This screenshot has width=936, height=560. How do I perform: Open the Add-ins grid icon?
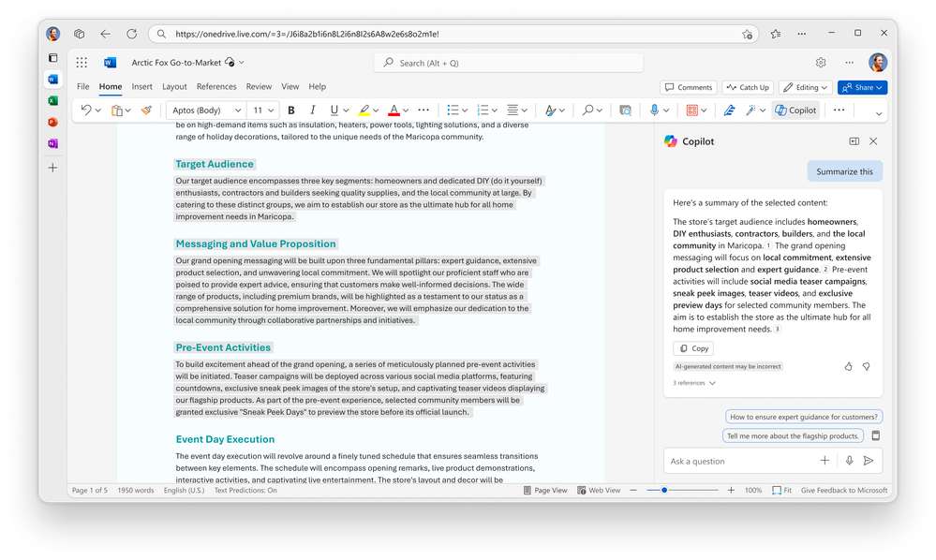click(691, 110)
